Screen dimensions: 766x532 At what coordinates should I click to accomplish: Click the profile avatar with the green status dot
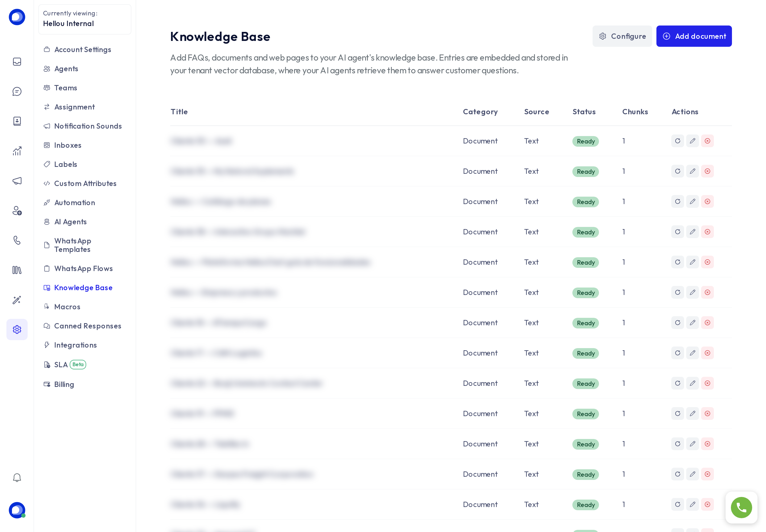coord(17,510)
